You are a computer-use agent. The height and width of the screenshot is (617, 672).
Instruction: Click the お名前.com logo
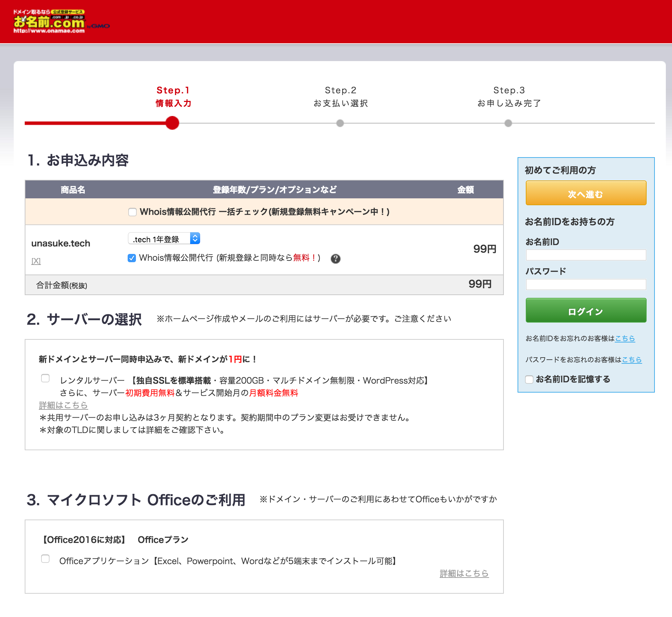pos(61,21)
